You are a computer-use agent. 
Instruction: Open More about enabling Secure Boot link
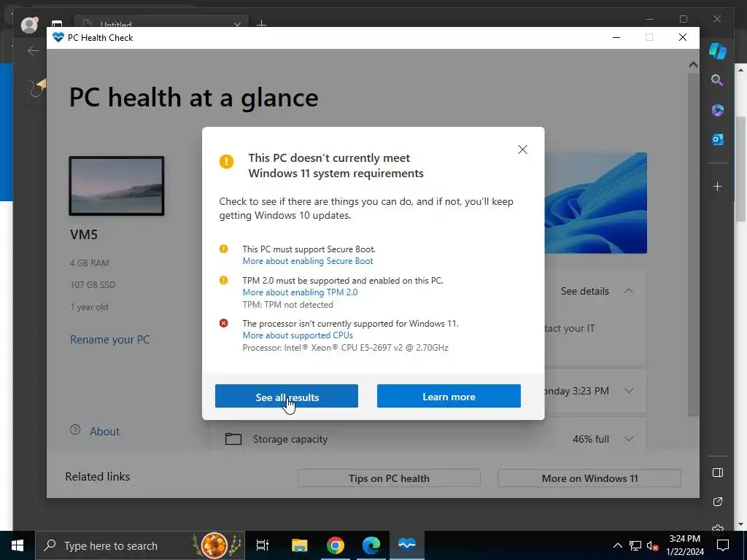308,261
